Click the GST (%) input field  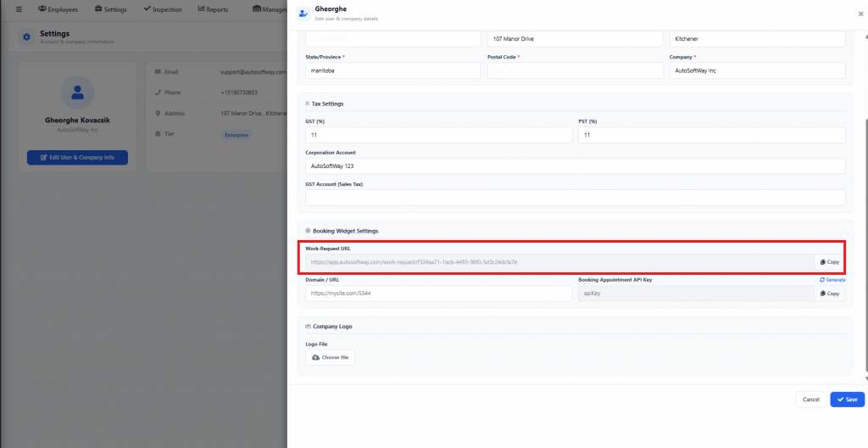(438, 135)
